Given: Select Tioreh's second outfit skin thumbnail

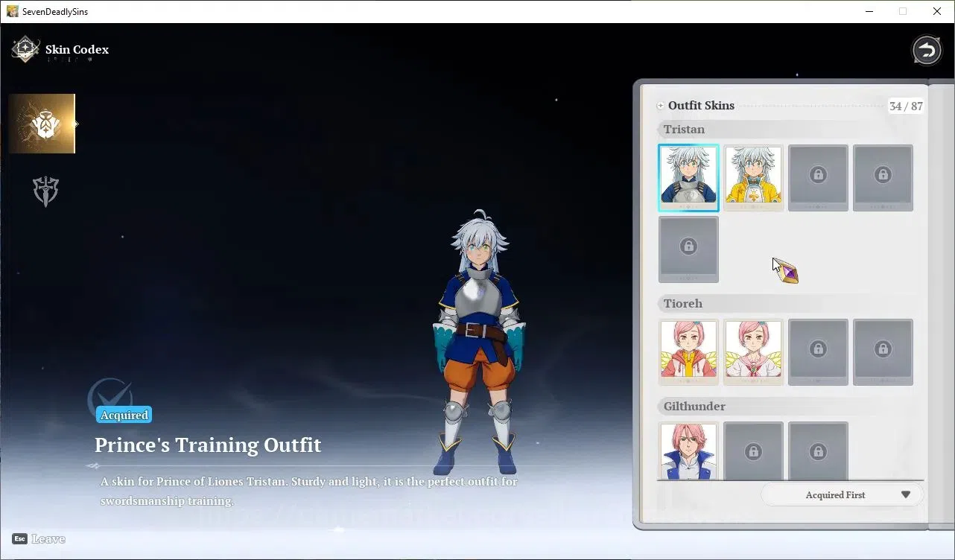Looking at the screenshot, I should coord(753,352).
